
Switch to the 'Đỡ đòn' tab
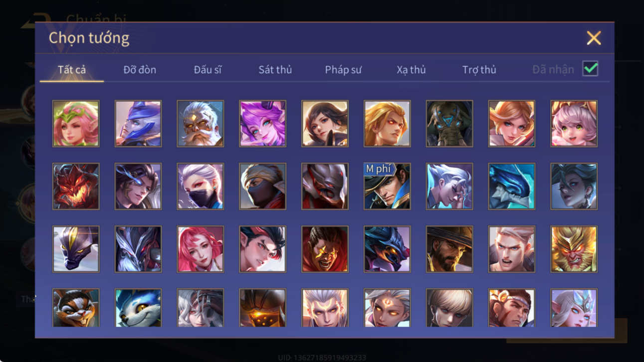[x=140, y=70]
